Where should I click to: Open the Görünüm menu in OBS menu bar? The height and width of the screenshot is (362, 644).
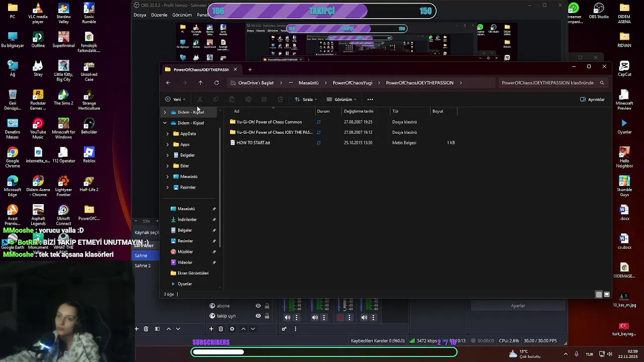pyautogui.click(x=182, y=15)
